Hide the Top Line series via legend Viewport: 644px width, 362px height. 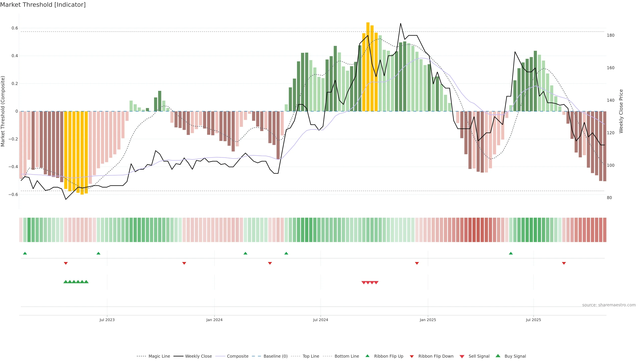click(311, 356)
